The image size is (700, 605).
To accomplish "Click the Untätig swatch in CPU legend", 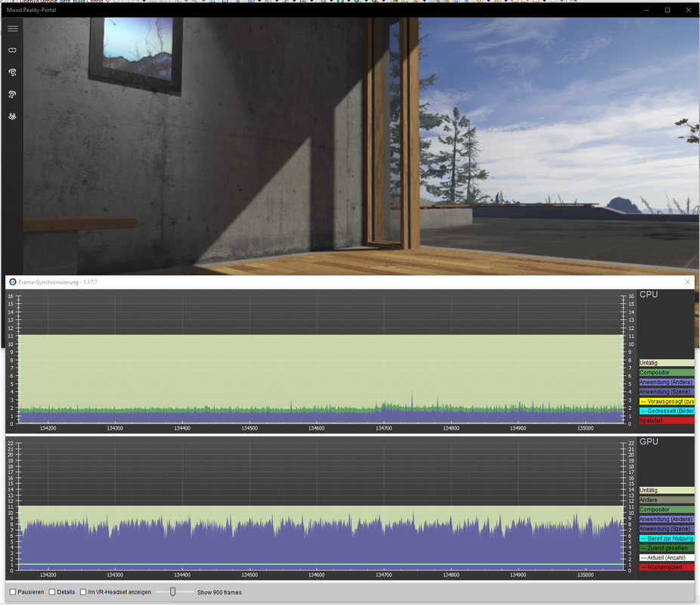I will point(667,363).
